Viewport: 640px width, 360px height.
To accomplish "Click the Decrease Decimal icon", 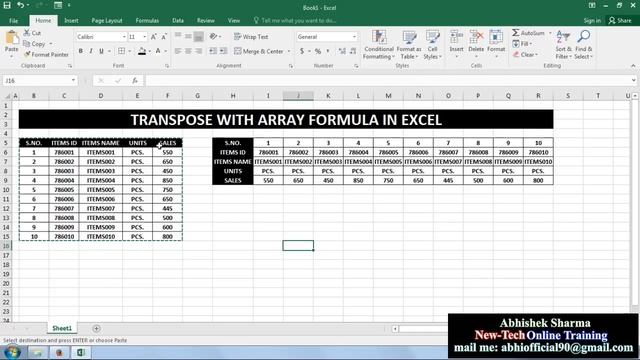I will coord(353,51).
